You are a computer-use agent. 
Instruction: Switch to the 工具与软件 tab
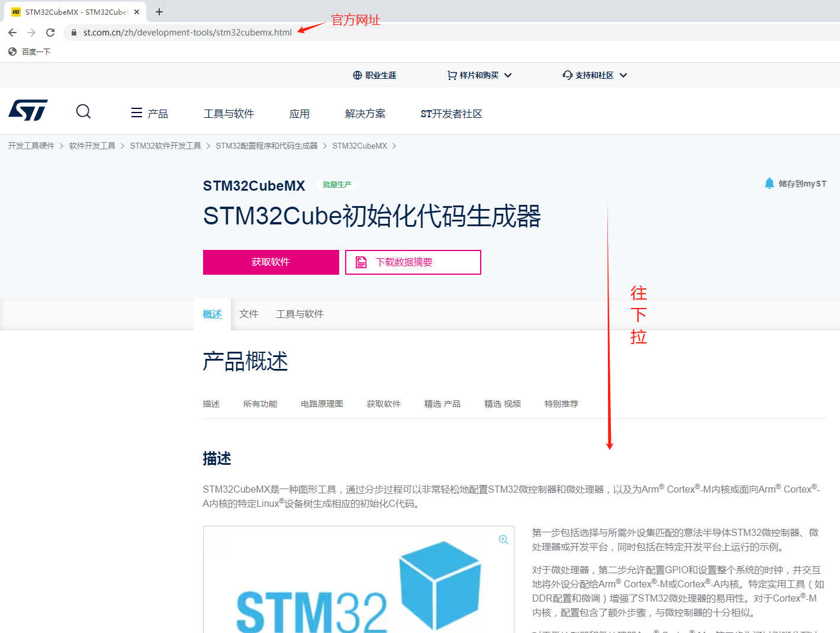pos(300,314)
